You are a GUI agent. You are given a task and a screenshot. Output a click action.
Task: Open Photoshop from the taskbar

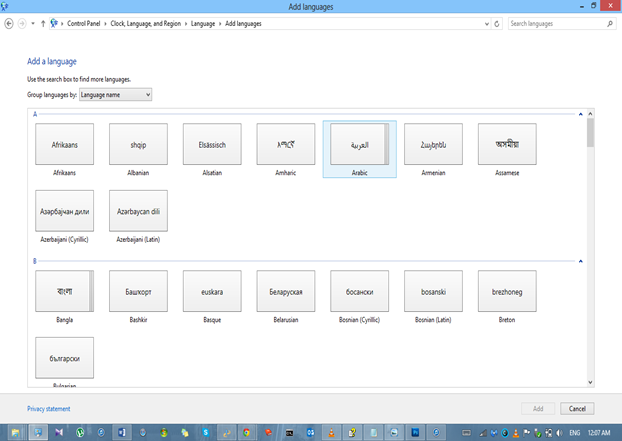click(415, 433)
